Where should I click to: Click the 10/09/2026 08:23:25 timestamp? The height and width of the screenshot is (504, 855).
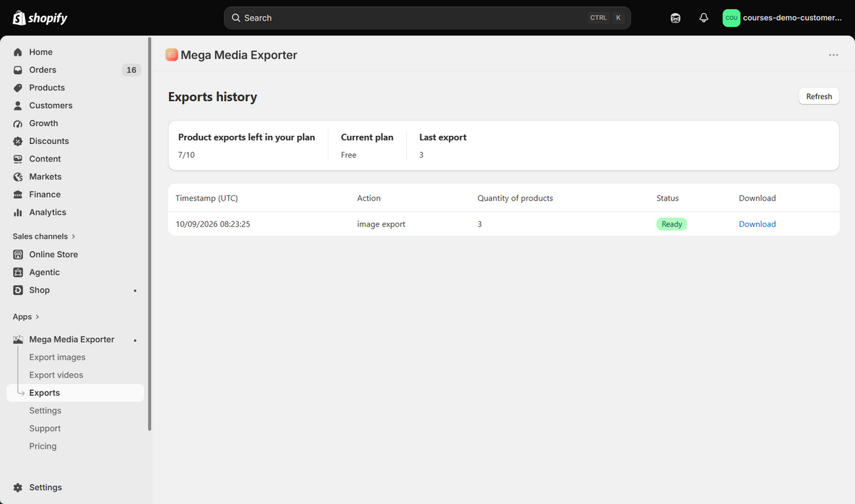213,224
